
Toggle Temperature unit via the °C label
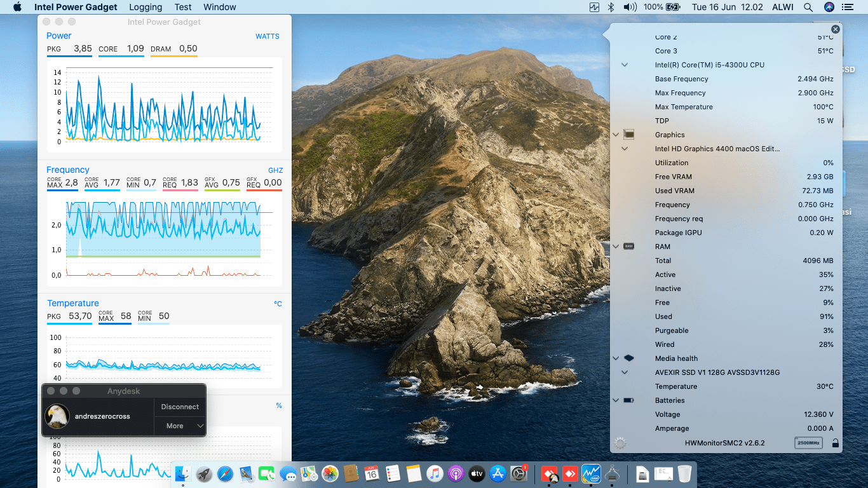click(x=278, y=304)
